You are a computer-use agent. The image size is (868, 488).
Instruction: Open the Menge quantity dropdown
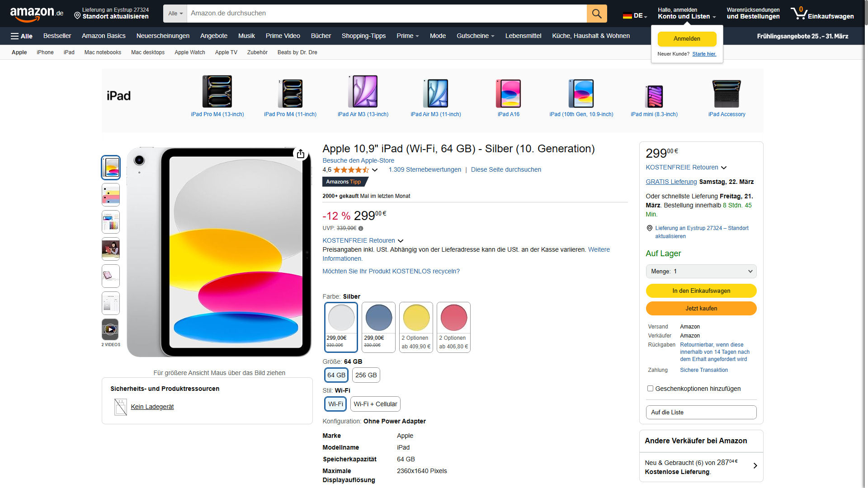[x=701, y=271]
